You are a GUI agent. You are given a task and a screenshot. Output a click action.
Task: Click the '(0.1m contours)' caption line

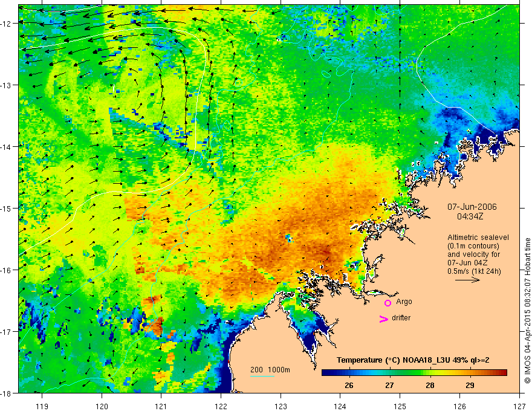473,246
